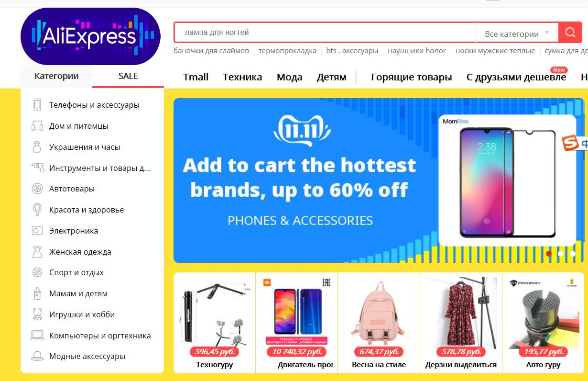Click the teddy bear icon for Игрушки и хобби

click(37, 314)
